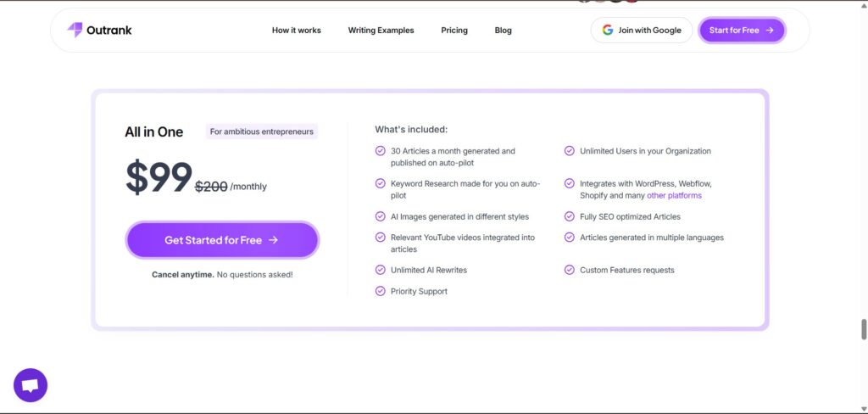Click the Articles generated in multiple languages text

point(652,238)
